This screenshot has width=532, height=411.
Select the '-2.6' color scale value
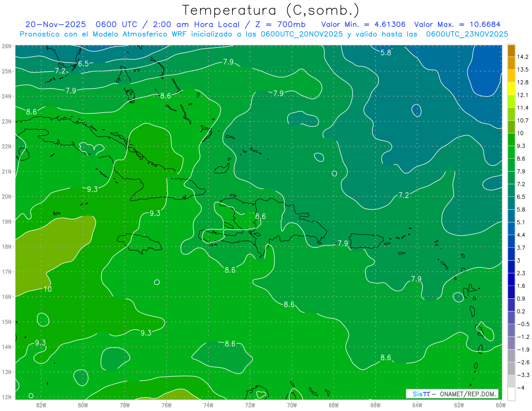[523, 362]
